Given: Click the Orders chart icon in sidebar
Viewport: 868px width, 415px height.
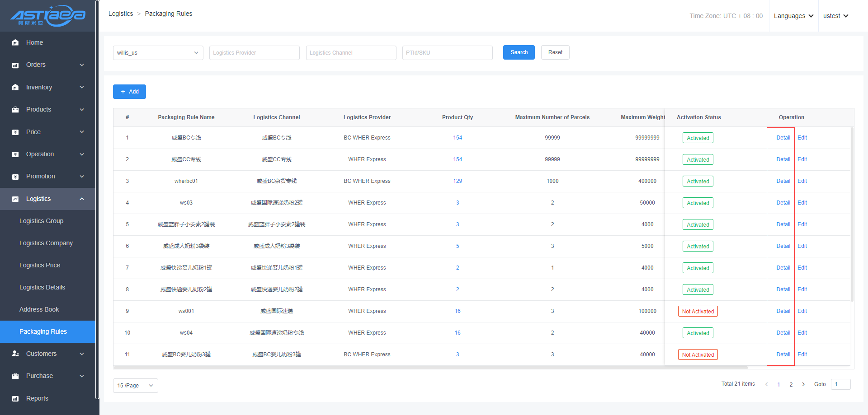Looking at the screenshot, I should pos(15,65).
